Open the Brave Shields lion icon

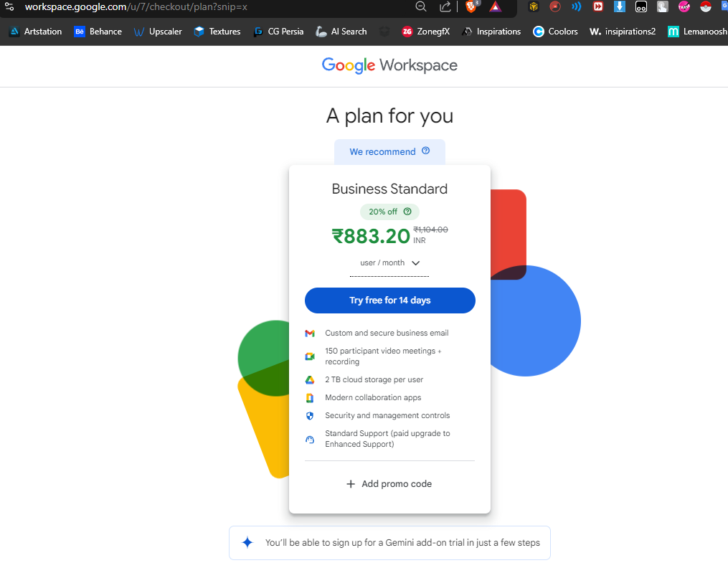tap(471, 6)
